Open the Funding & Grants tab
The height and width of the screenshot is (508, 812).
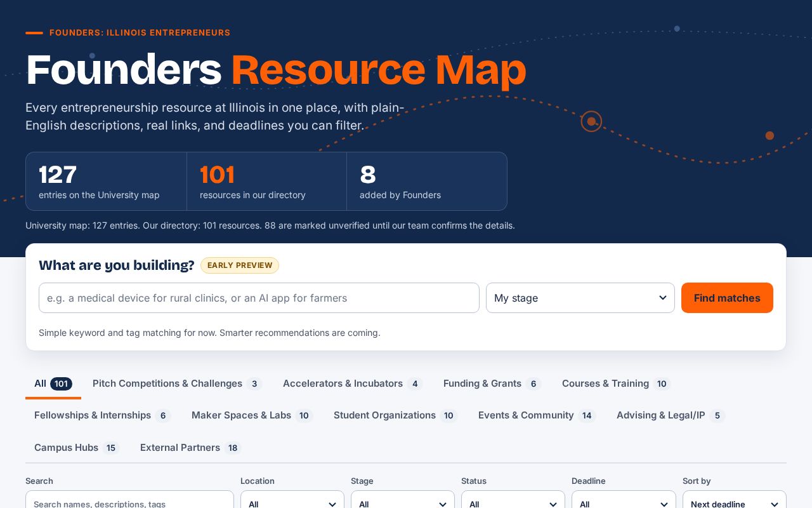pyautogui.click(x=492, y=384)
